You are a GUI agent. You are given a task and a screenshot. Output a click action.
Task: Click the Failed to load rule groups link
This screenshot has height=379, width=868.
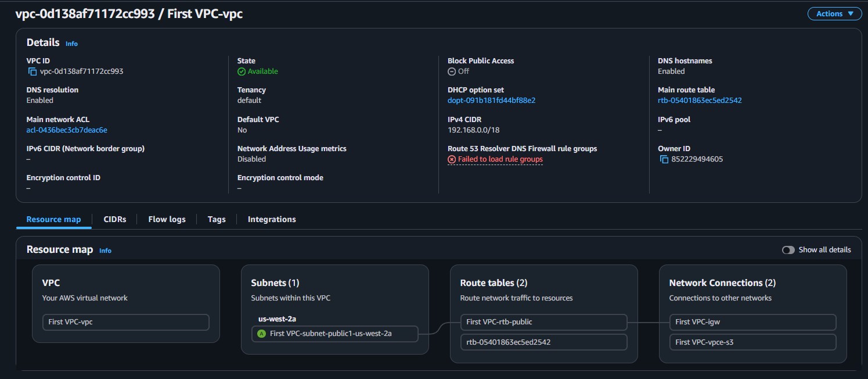click(500, 159)
